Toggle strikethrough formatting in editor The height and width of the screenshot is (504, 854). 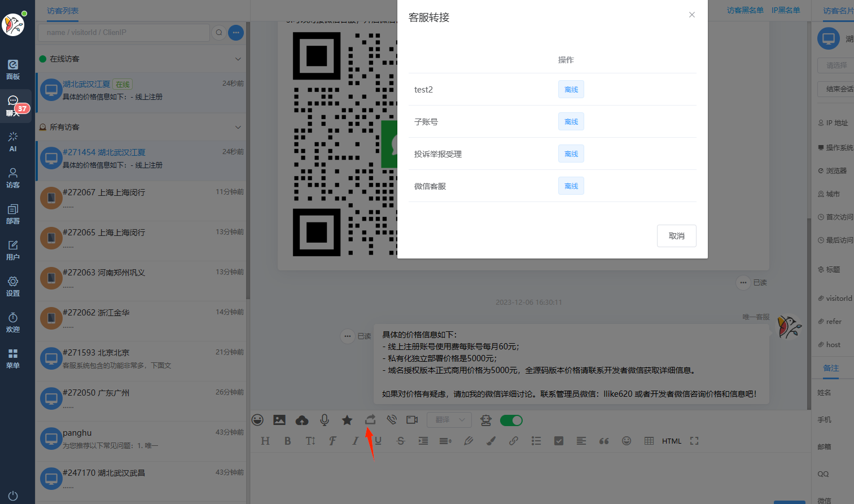[x=401, y=441]
